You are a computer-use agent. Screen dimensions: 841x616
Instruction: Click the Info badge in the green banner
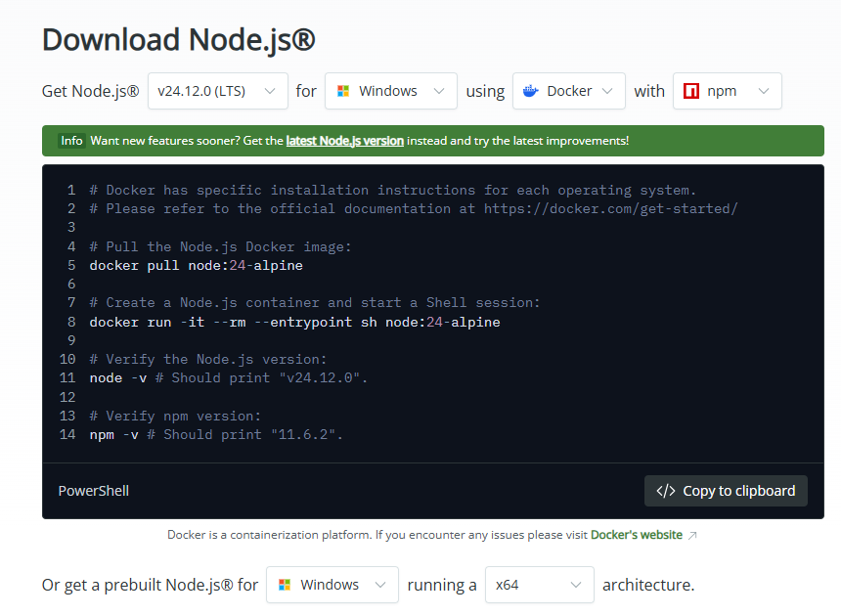click(x=71, y=141)
